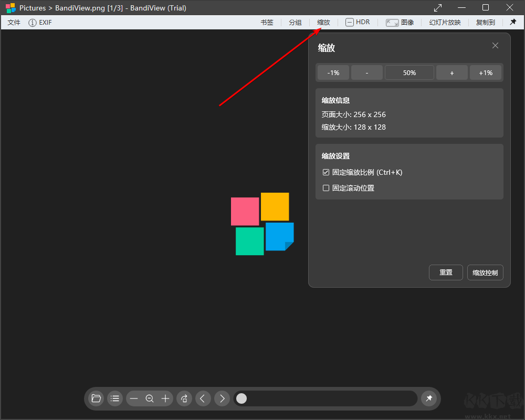Click the magnifier zoom reset icon

[x=150, y=398]
